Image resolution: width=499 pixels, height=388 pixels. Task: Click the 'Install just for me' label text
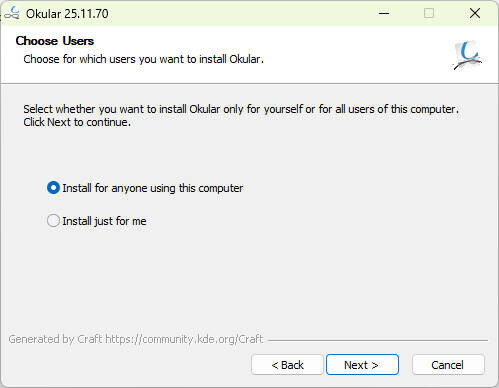[104, 221]
